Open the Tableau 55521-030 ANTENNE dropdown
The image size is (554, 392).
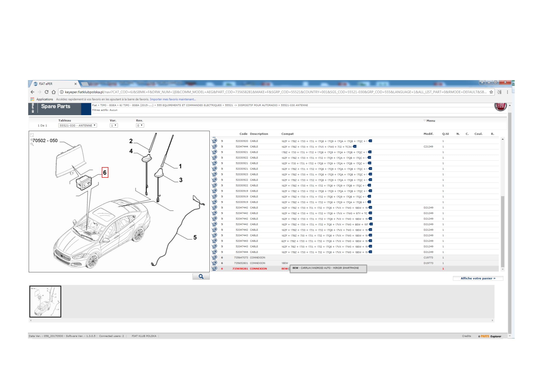tap(77, 126)
